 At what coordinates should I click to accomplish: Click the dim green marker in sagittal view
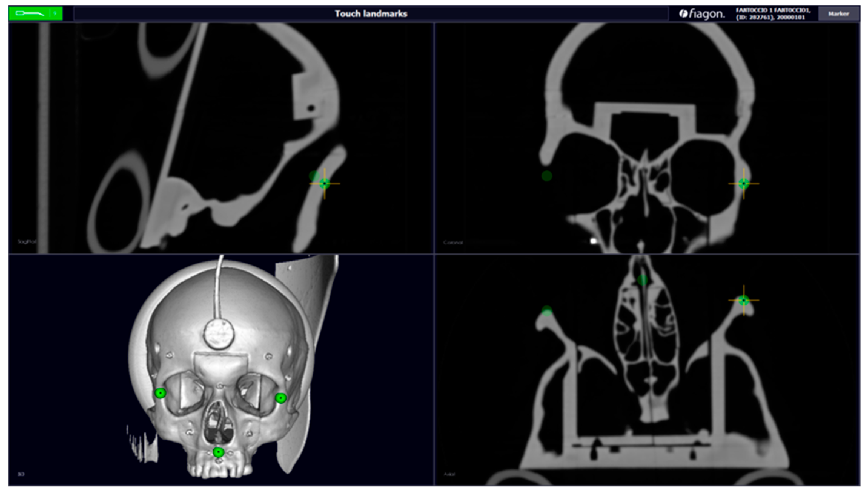(314, 175)
